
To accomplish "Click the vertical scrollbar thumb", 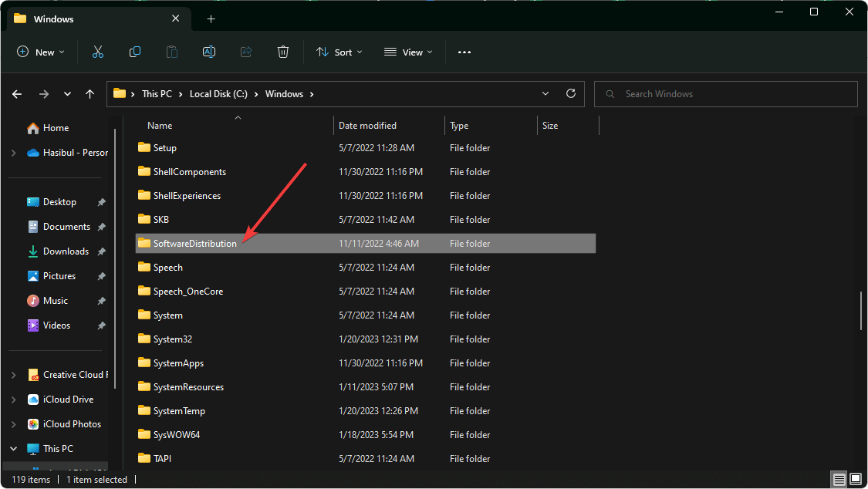I will coord(861,310).
